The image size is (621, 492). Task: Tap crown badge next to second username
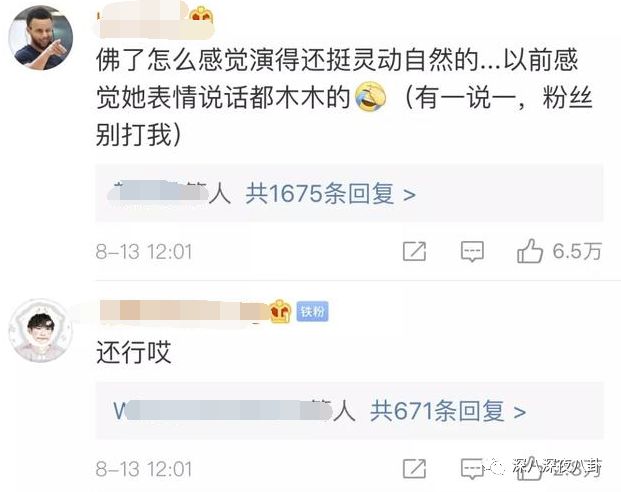[280, 311]
